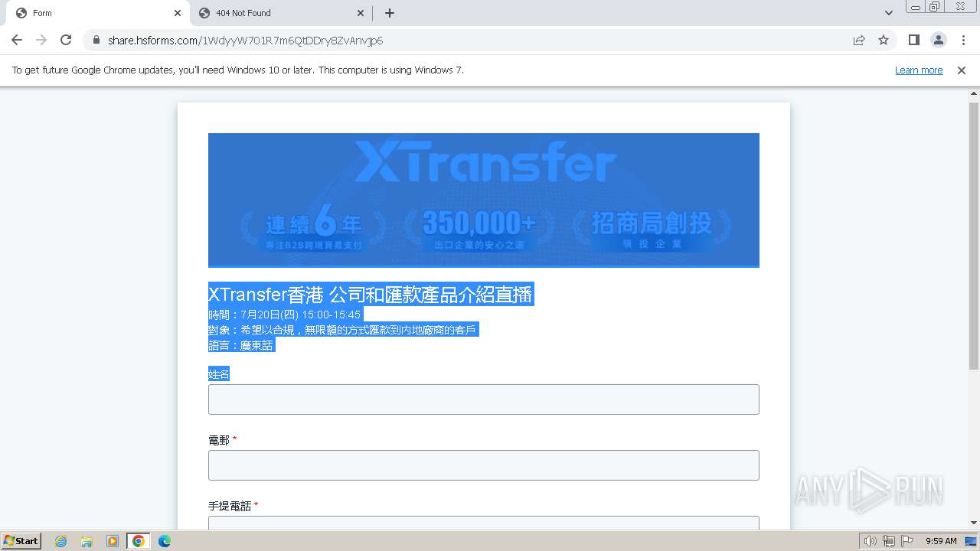Focus the 姓名 name input field
Image resolution: width=980 pixels, height=551 pixels.
(x=484, y=399)
